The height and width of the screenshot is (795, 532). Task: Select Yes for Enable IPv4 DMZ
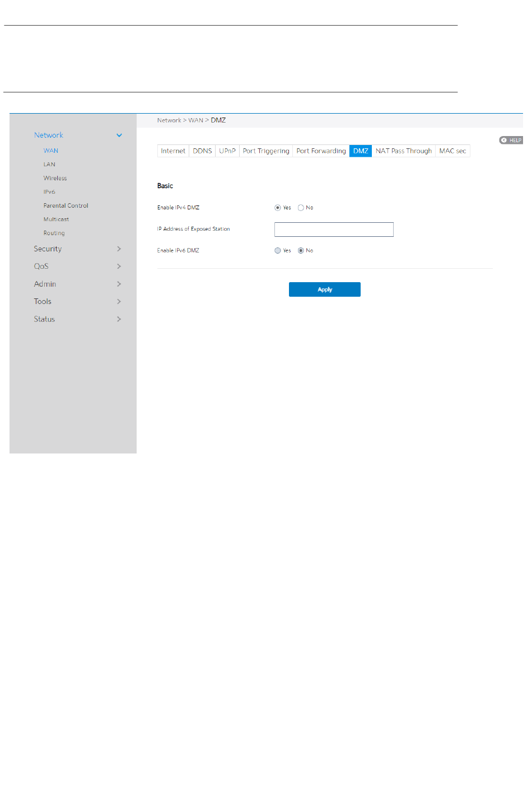(278, 208)
